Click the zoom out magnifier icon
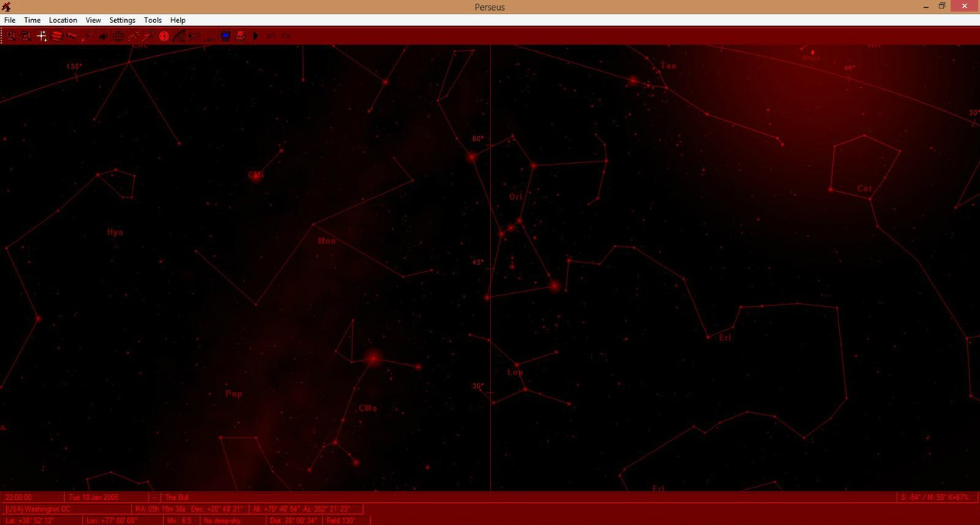Viewport: 980px width, 525px height. point(26,36)
